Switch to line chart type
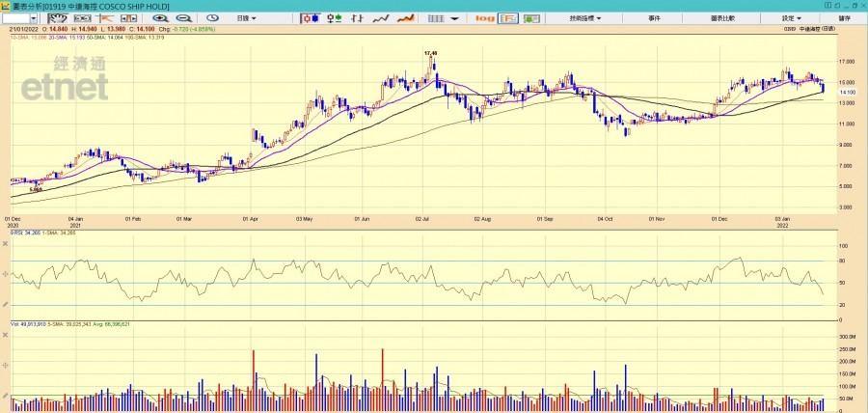The width and height of the screenshot is (868, 413). [382, 18]
